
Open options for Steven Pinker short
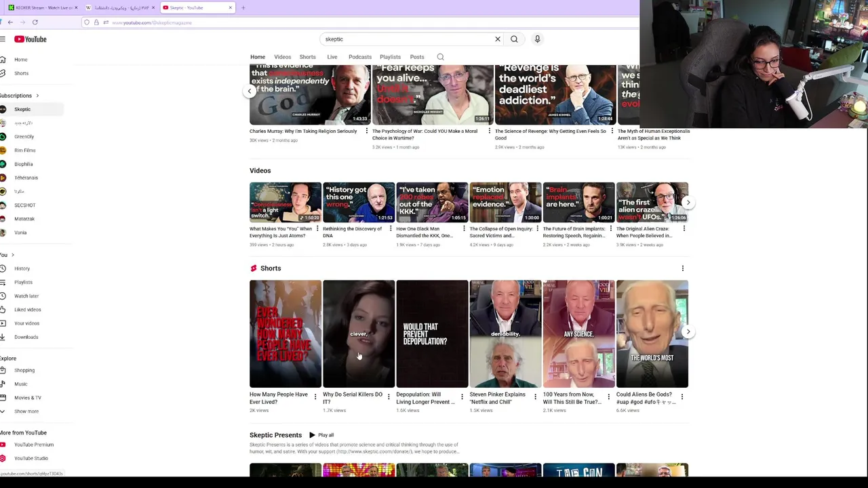coord(535,396)
